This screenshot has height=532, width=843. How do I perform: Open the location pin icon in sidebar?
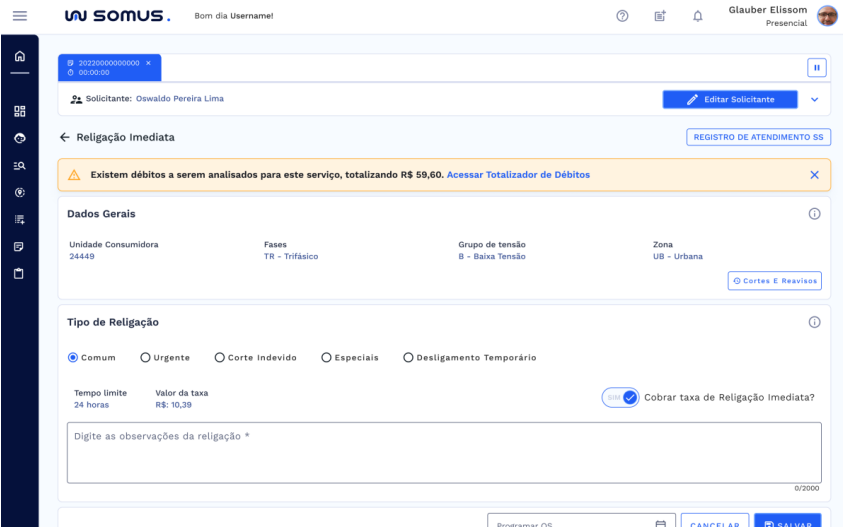[x=20, y=192]
